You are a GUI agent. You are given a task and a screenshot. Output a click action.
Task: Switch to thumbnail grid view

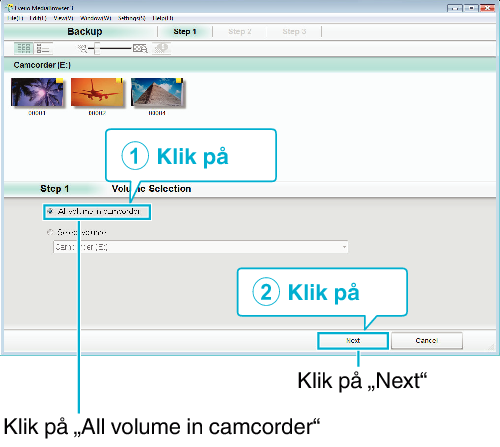pyautogui.click(x=24, y=49)
